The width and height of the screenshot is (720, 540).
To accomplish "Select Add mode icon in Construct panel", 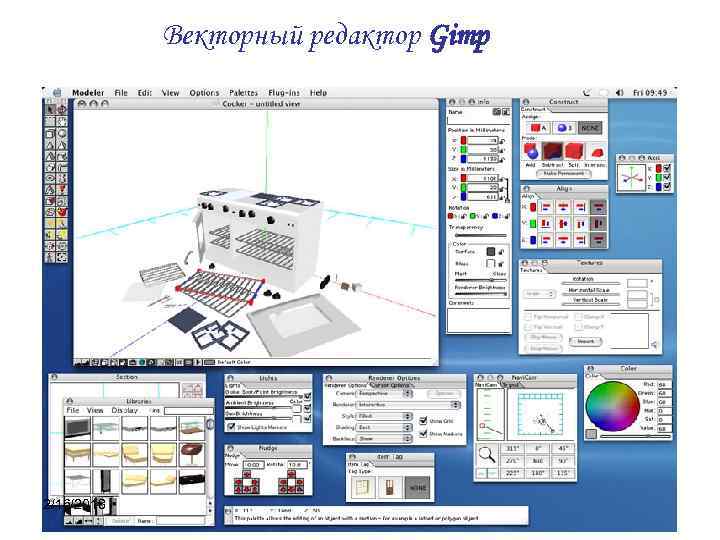I will [x=531, y=151].
